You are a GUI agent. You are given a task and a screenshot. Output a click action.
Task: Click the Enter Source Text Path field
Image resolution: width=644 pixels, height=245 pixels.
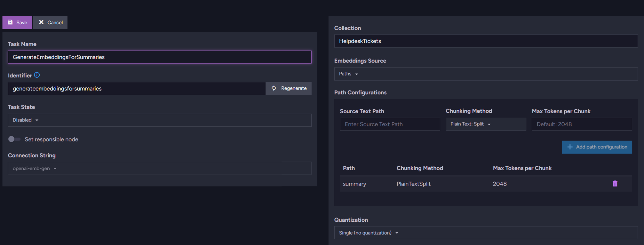click(390, 124)
